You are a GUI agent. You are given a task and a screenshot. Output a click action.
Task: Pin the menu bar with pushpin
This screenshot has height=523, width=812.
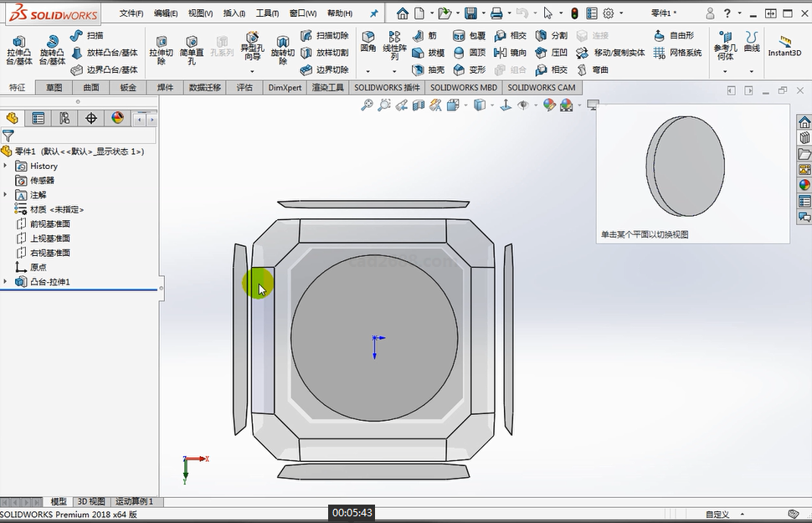pos(373,13)
